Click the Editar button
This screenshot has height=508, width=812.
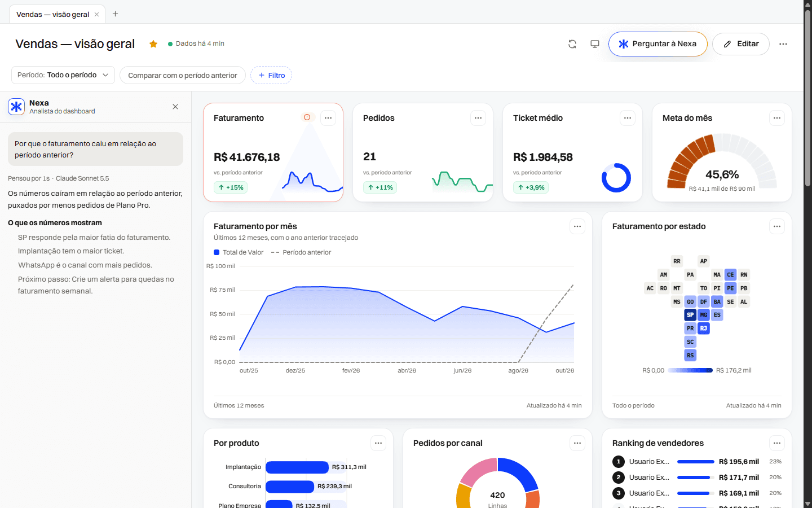tap(741, 44)
